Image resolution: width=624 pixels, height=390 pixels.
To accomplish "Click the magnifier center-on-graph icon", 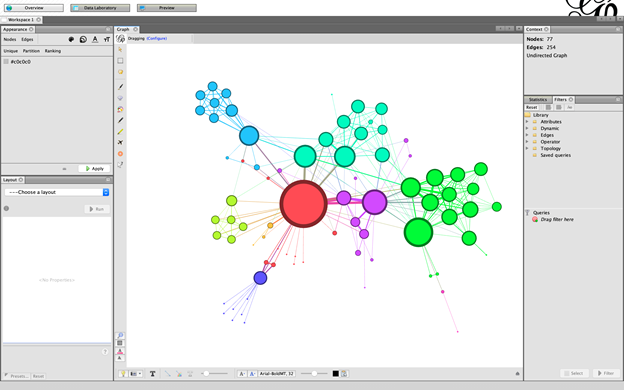I will [x=120, y=335].
